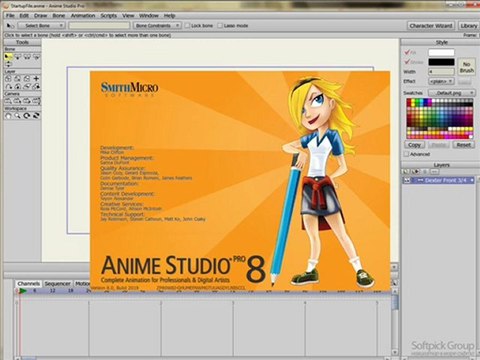The image size is (480, 360).
Task: Open the Library button
Action: pos(469,26)
